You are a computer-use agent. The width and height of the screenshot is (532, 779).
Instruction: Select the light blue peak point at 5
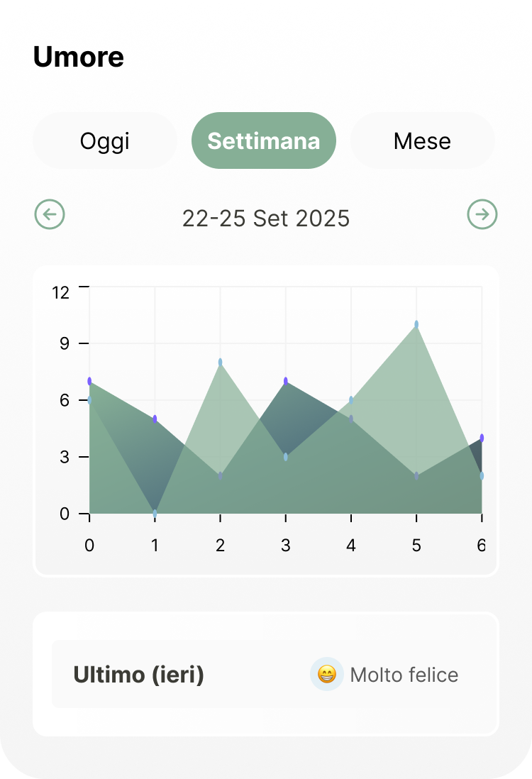tap(416, 324)
